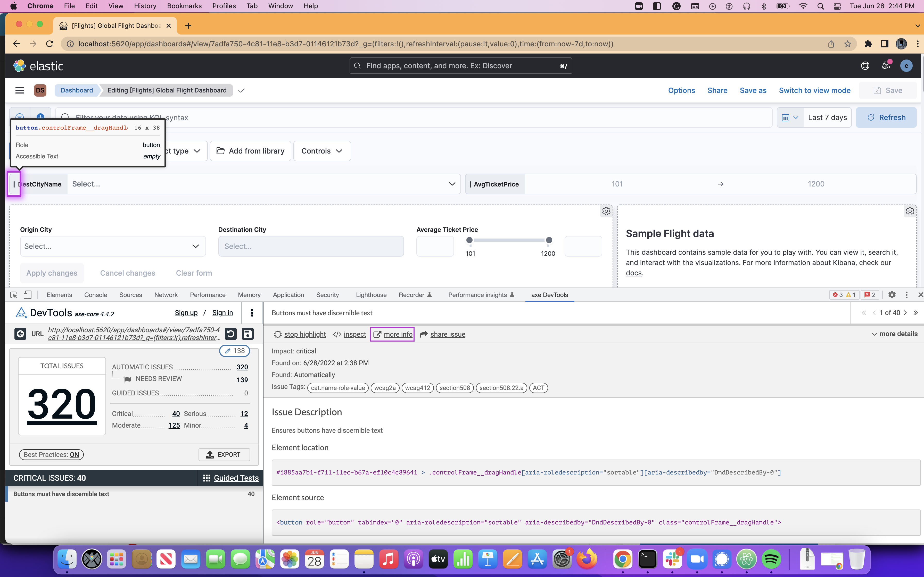
Task: Open the Bookmarks menu
Action: (x=184, y=6)
